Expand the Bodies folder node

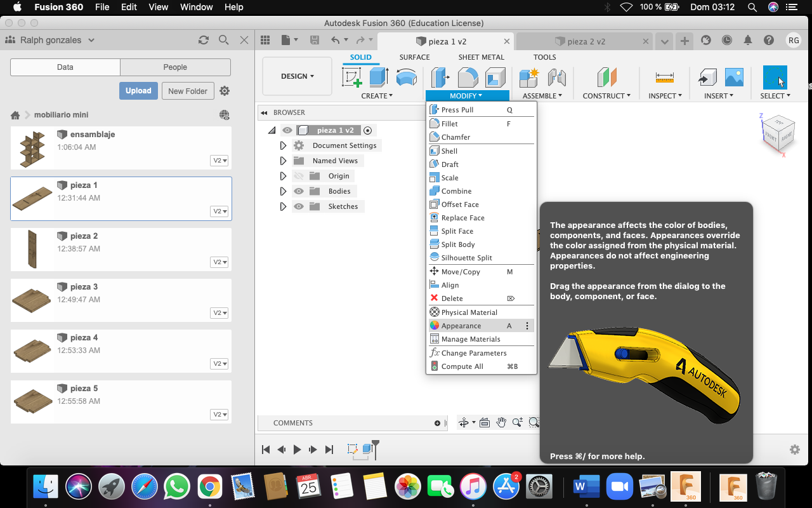point(283,191)
